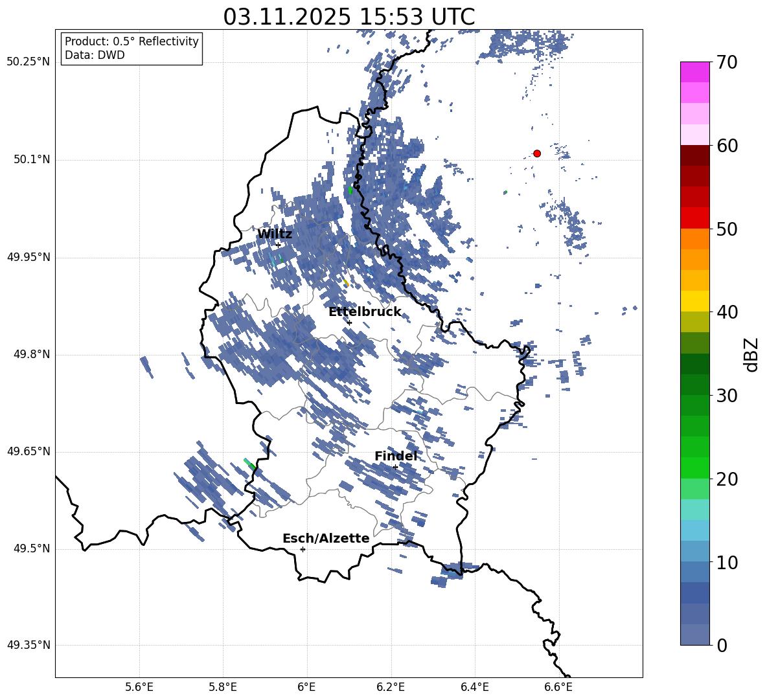Click colorbar tick value 10
The image size is (767, 700).
[727, 563]
